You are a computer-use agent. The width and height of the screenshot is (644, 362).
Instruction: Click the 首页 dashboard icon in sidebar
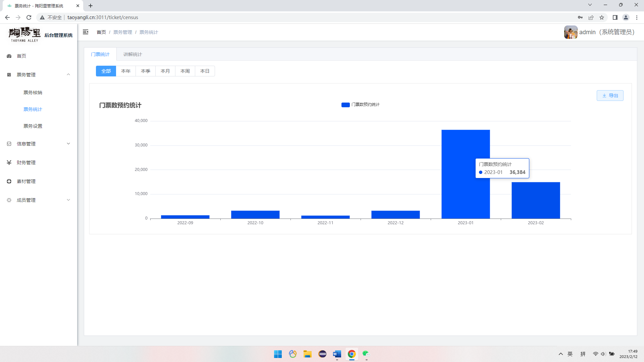pos(9,56)
